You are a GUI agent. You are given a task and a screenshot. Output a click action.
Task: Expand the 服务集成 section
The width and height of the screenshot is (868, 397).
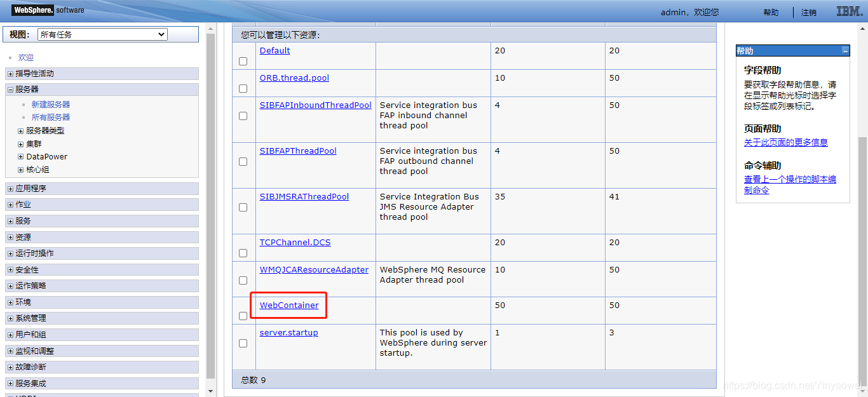click(10, 384)
